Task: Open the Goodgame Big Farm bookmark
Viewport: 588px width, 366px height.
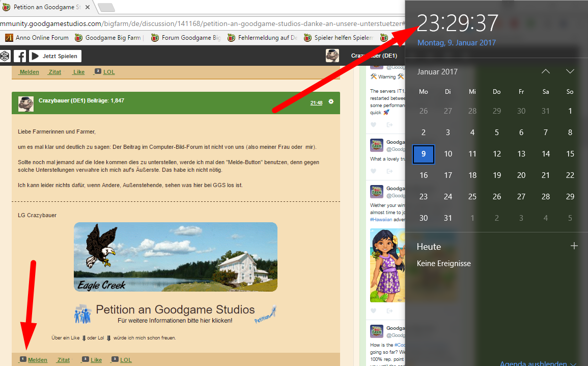Action: point(108,38)
